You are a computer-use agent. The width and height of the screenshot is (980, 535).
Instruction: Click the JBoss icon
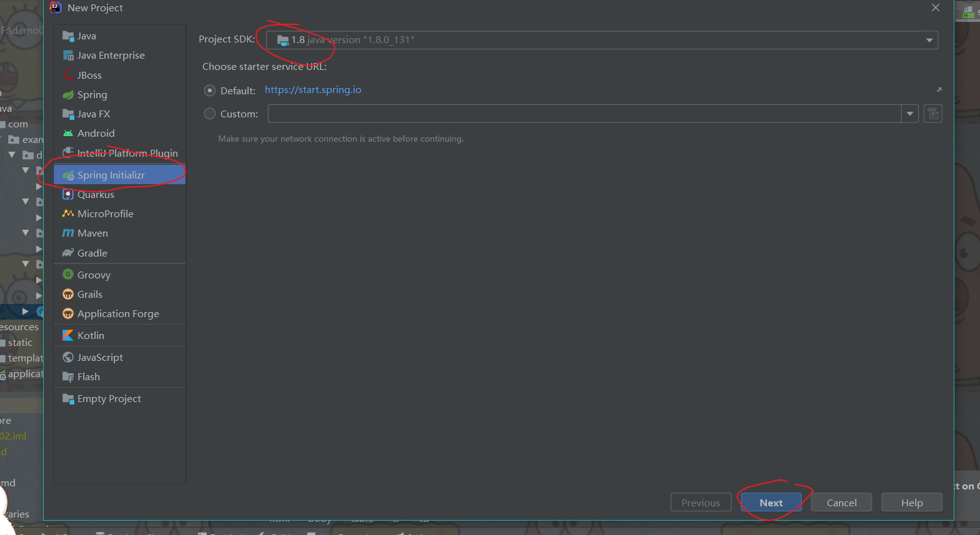[x=68, y=75]
